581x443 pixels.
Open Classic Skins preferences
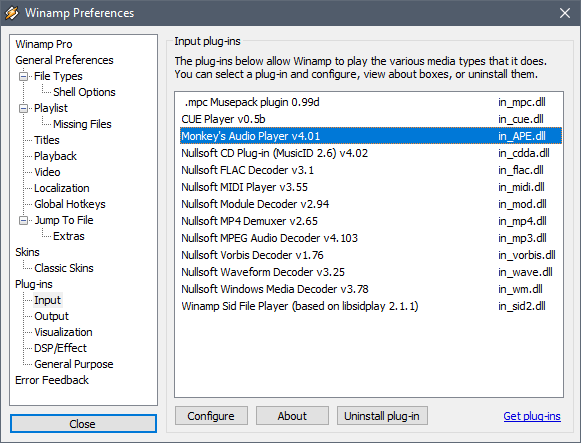point(64,268)
